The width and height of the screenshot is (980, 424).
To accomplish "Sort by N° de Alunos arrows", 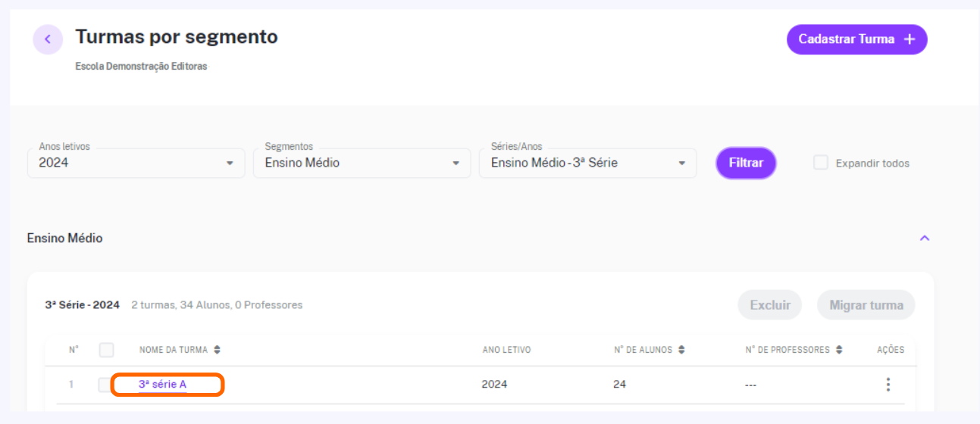I will tap(681, 350).
